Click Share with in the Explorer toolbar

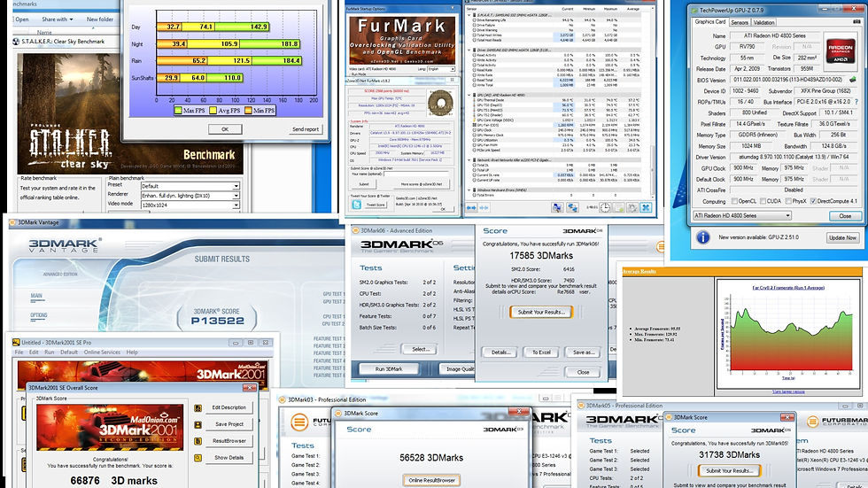(x=57, y=19)
